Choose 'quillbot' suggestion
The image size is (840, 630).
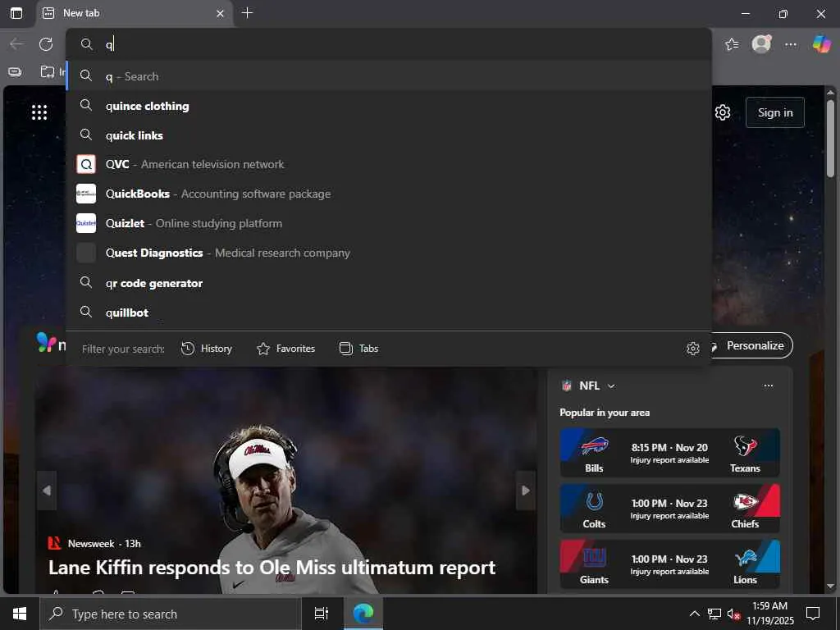pos(390,313)
